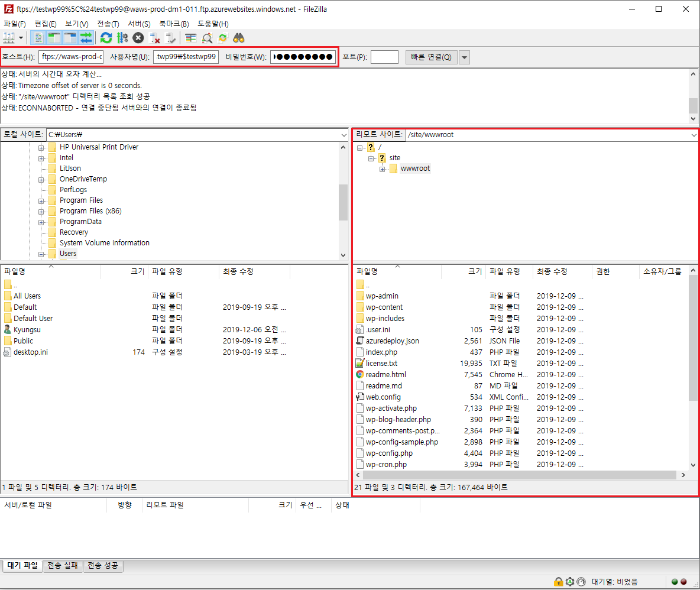The image size is (700, 590).
Task: Open the 전송(T) menu
Action: (108, 24)
